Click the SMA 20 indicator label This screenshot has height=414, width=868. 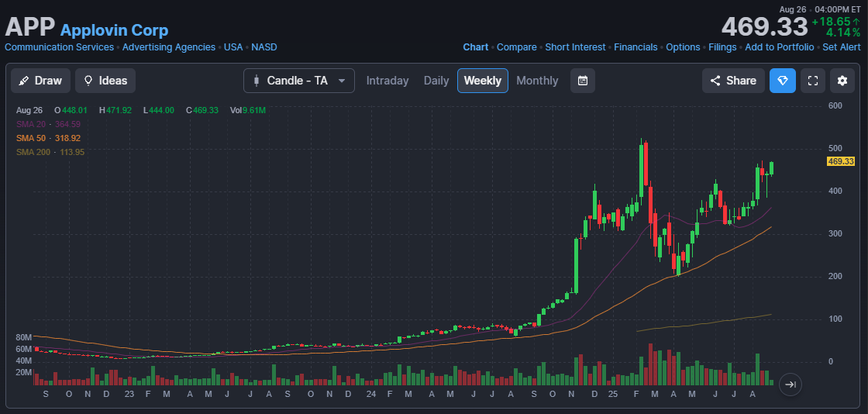[x=48, y=124]
